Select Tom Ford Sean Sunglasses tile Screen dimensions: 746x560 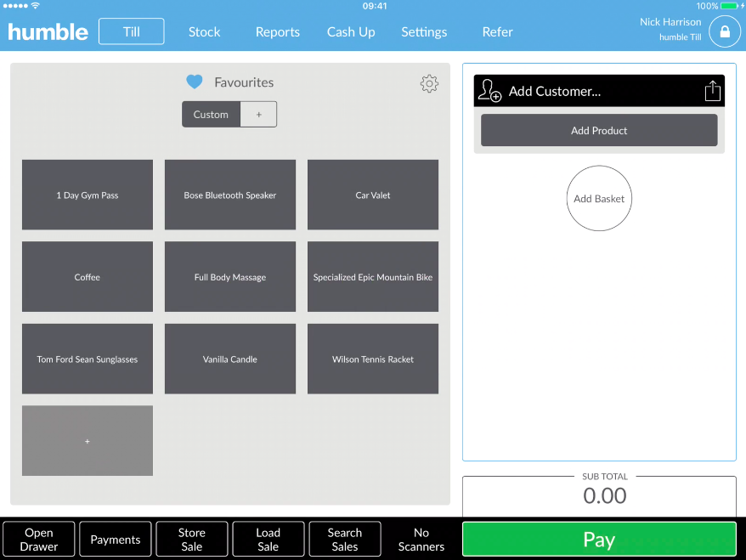(x=88, y=359)
